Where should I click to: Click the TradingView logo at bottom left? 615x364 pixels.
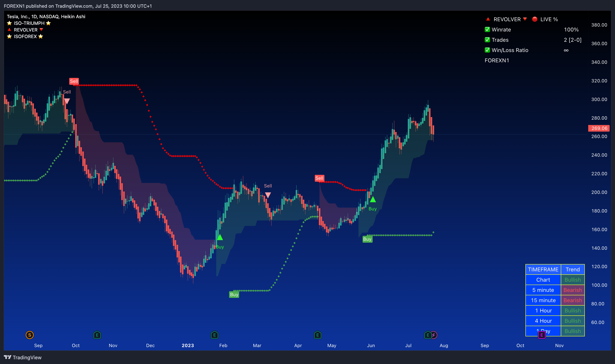pyautogui.click(x=22, y=357)
